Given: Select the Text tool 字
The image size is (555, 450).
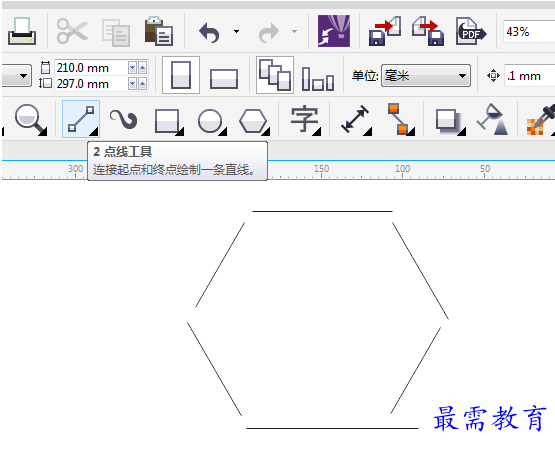Looking at the screenshot, I should [305, 120].
